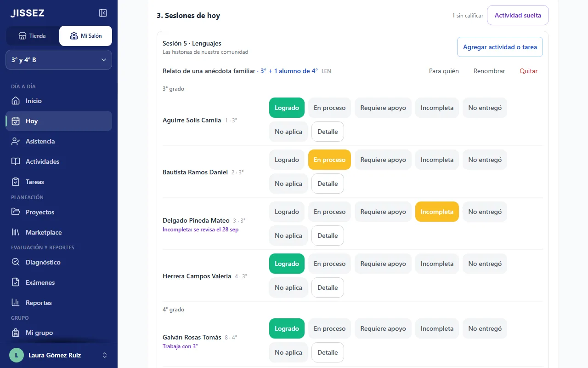588x368 pixels.
Task: Open Detalle for Delgado Pineda Mateo
Action: tap(328, 236)
